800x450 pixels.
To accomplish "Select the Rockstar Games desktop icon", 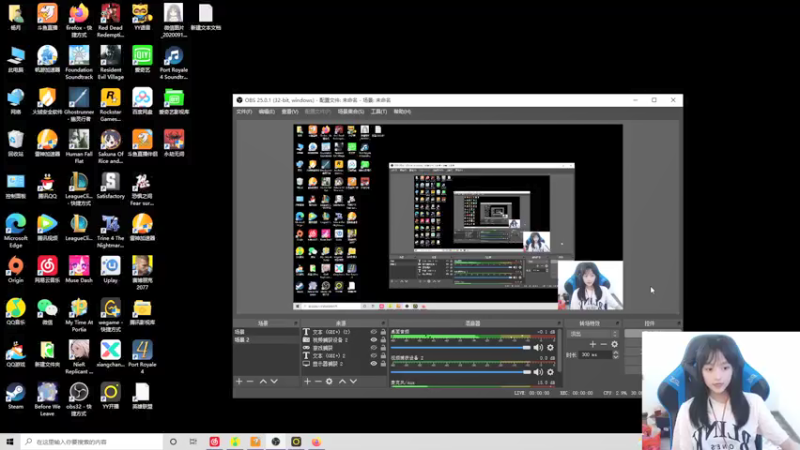I will 110,105.
